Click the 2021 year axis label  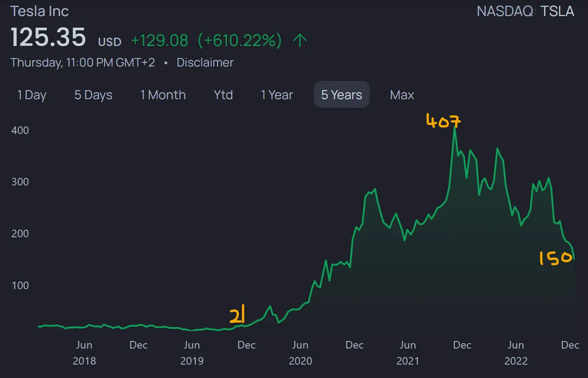408,361
